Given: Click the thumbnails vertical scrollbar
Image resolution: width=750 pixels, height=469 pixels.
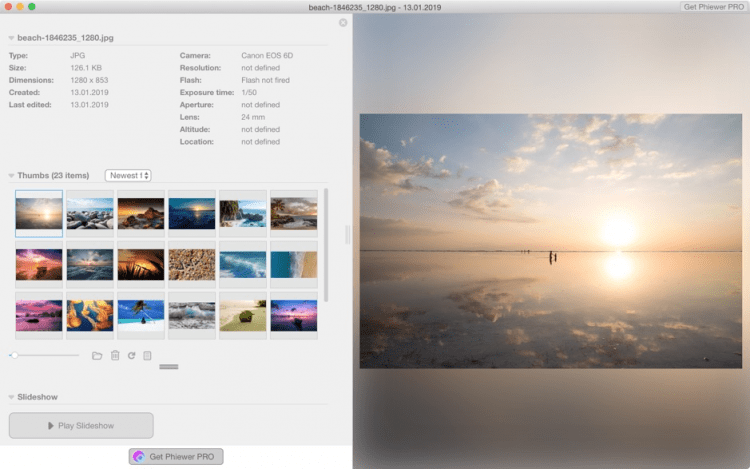Looking at the screenshot, I should click(326, 245).
